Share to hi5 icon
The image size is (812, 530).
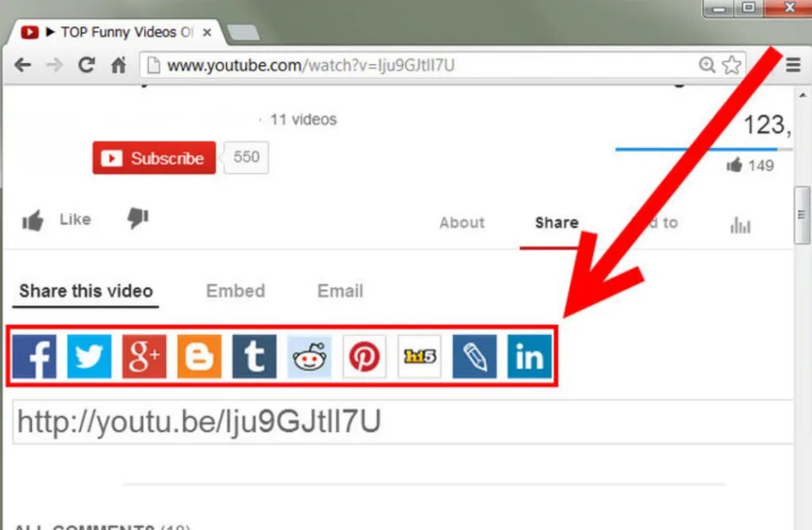pyautogui.click(x=419, y=356)
